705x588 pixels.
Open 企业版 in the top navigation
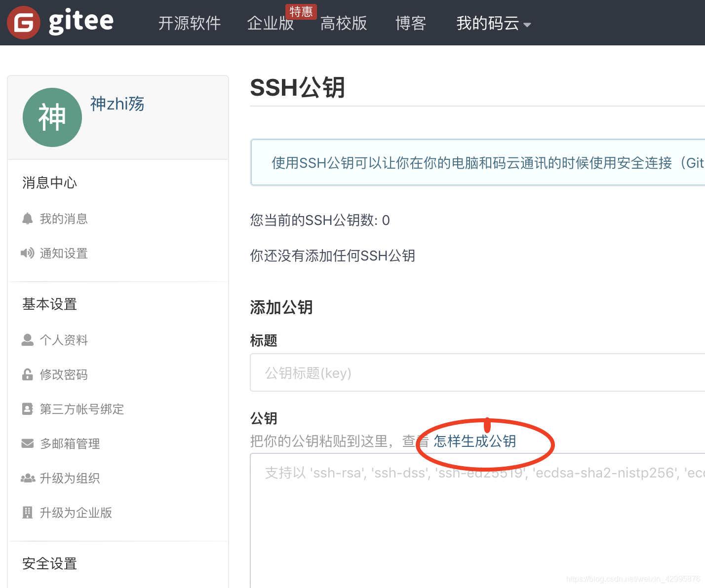tap(271, 23)
